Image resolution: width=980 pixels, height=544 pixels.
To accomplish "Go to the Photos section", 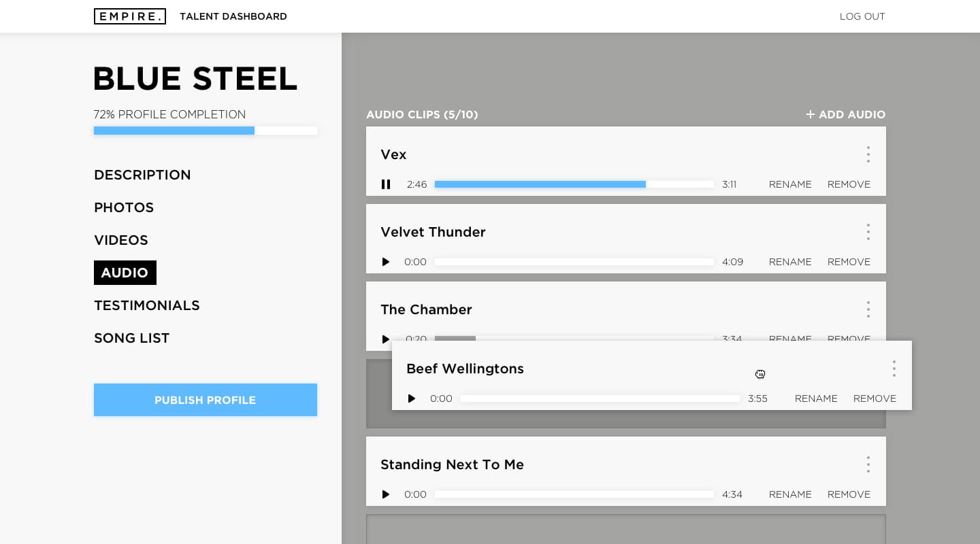I will pyautogui.click(x=124, y=207).
